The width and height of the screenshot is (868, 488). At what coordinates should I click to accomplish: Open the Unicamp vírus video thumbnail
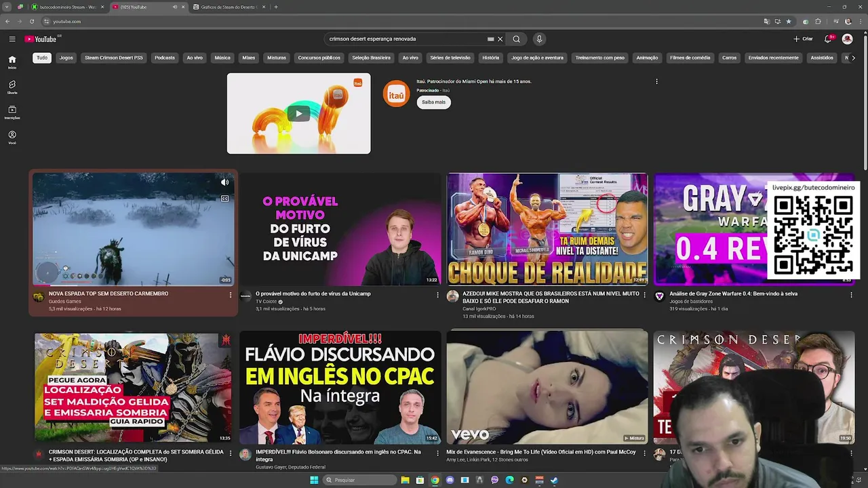(x=340, y=229)
